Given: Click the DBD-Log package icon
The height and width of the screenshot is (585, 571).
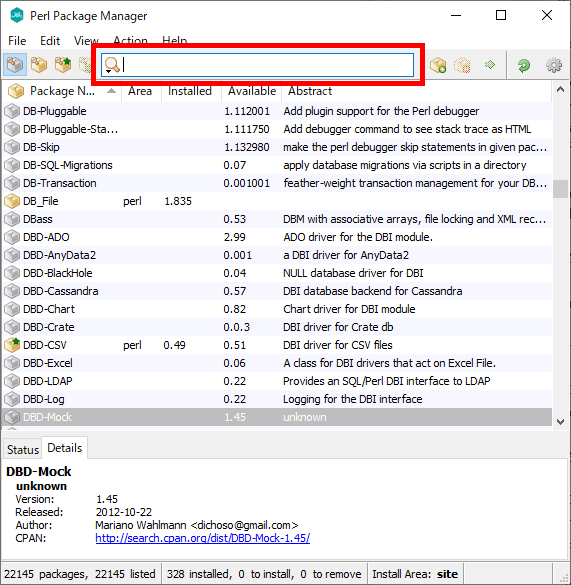Looking at the screenshot, I should [12, 399].
